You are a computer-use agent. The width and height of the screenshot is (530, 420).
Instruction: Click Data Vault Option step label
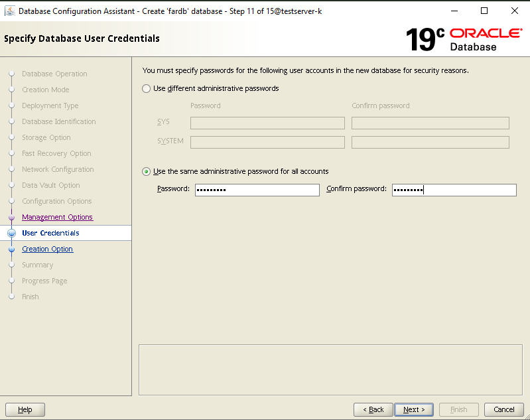[x=51, y=185]
